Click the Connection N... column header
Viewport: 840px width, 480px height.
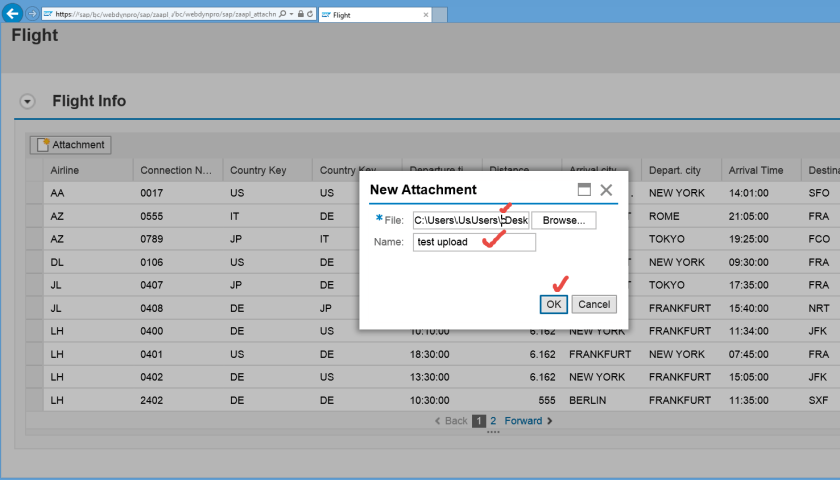[178, 170]
